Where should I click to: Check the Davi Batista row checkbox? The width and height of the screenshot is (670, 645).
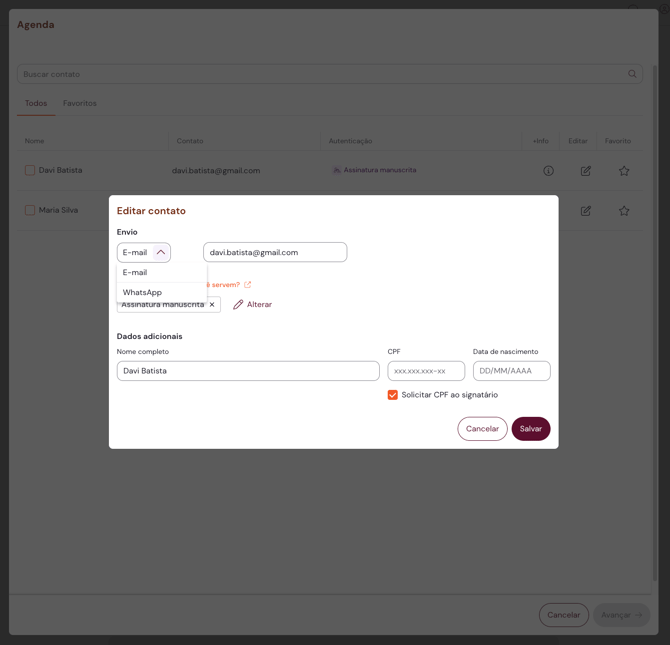(30, 171)
